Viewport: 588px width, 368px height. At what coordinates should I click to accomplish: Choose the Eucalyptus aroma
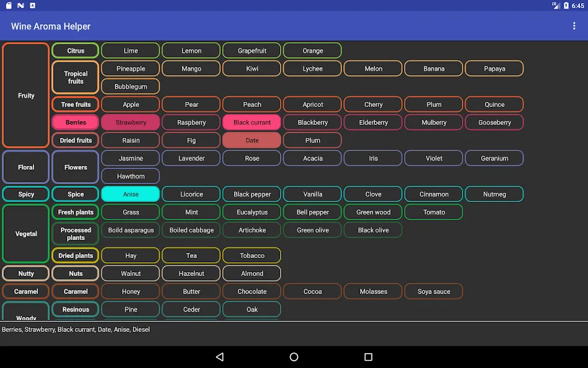click(x=252, y=212)
